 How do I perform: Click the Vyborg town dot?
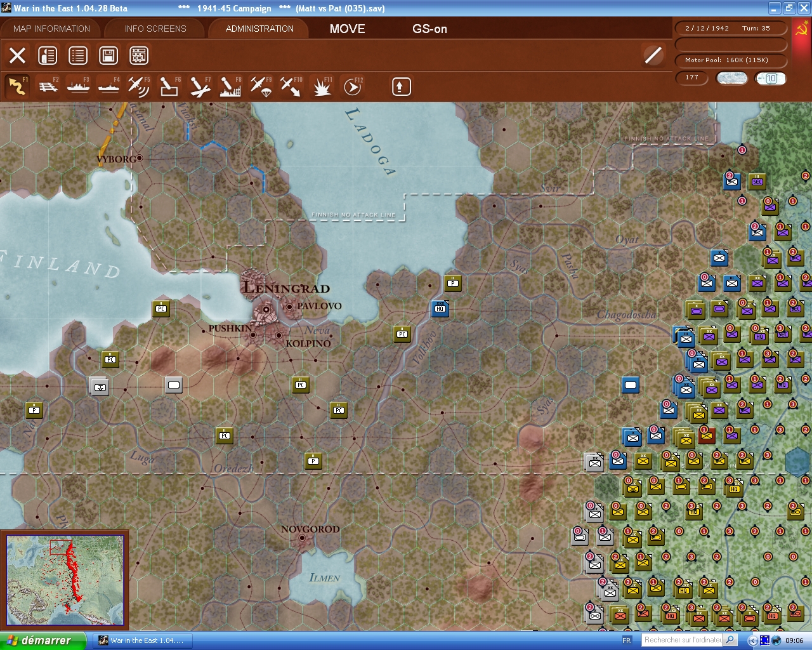pos(140,158)
